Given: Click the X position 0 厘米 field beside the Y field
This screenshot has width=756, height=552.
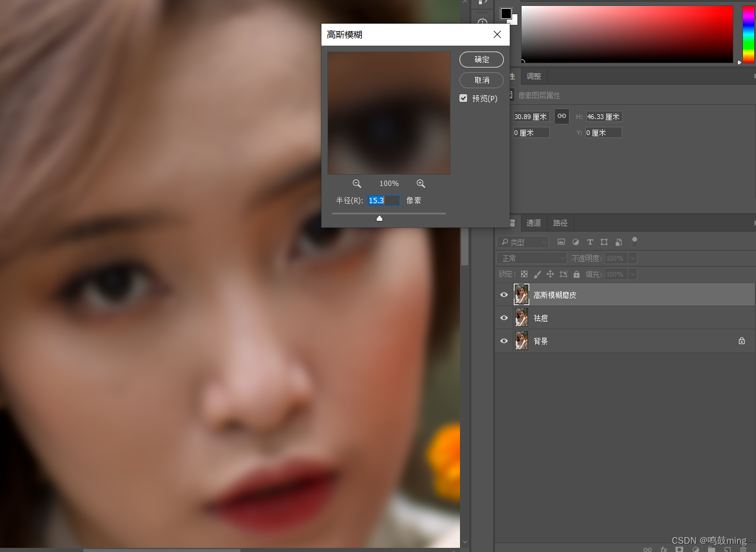Looking at the screenshot, I should click(531, 133).
